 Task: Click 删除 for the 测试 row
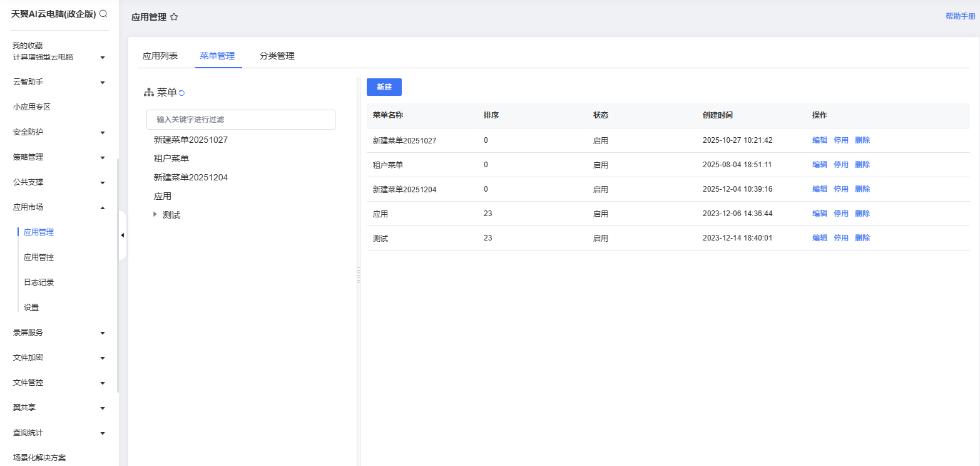(862, 238)
